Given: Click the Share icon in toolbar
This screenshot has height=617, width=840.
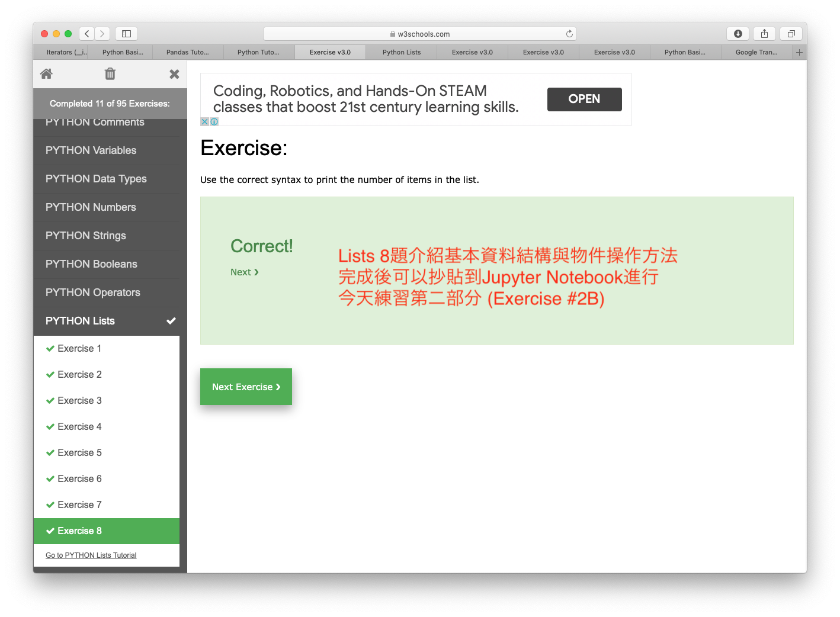Looking at the screenshot, I should [x=764, y=34].
